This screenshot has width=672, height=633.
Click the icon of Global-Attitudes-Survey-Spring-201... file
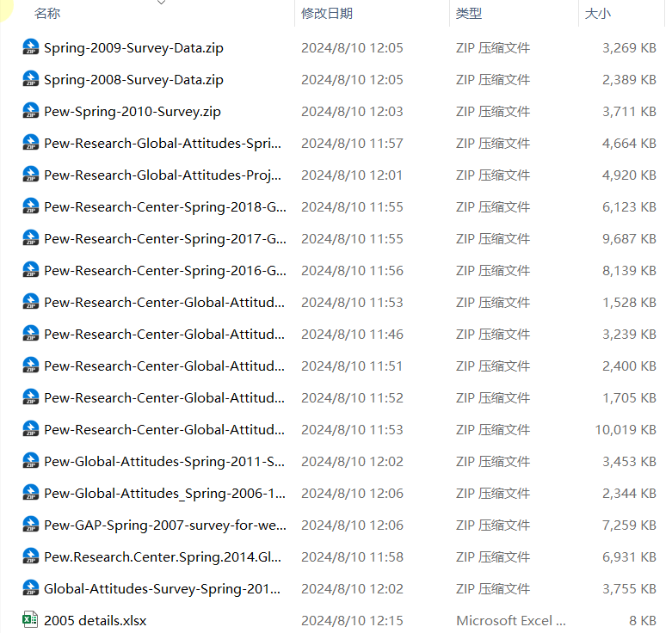30,588
